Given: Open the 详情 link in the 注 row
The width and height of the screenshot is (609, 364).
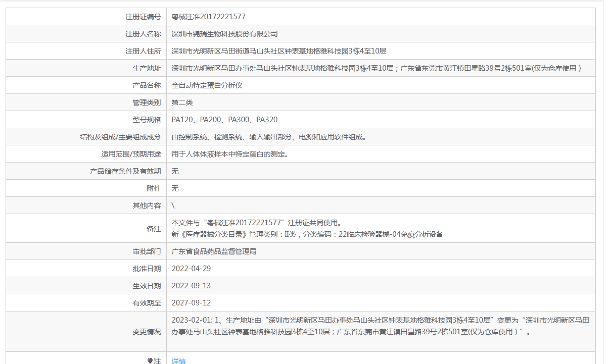Looking at the screenshot, I should coord(179,361).
